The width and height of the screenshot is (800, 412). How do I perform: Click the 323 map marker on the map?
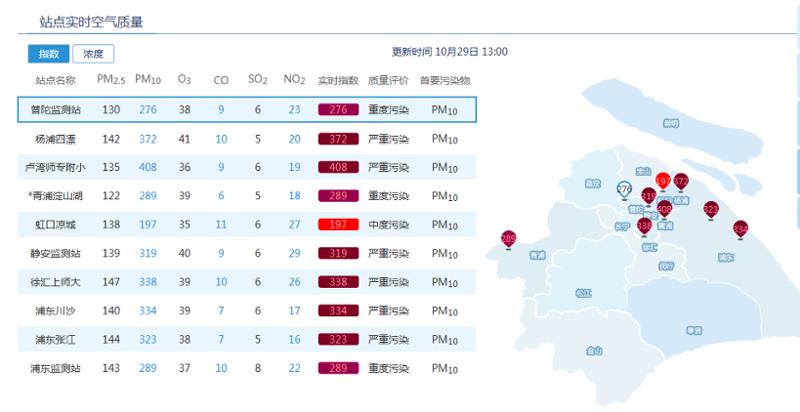pos(711,210)
